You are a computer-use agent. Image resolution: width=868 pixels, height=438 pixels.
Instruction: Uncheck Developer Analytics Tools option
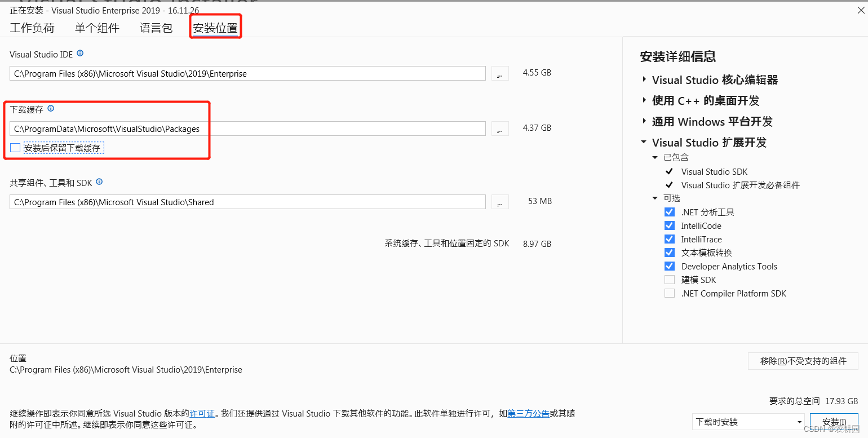coord(670,266)
